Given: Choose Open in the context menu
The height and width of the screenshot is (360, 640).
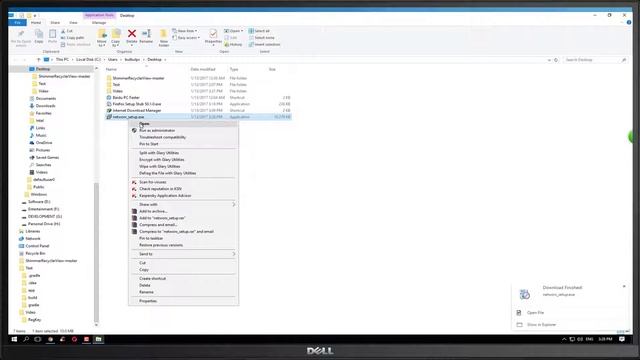Looking at the screenshot, I should point(183,124).
